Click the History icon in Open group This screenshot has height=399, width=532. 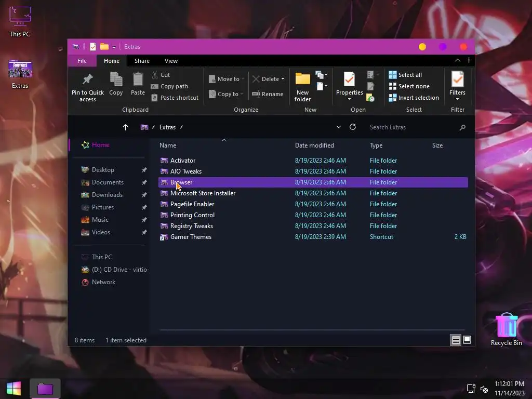(370, 98)
